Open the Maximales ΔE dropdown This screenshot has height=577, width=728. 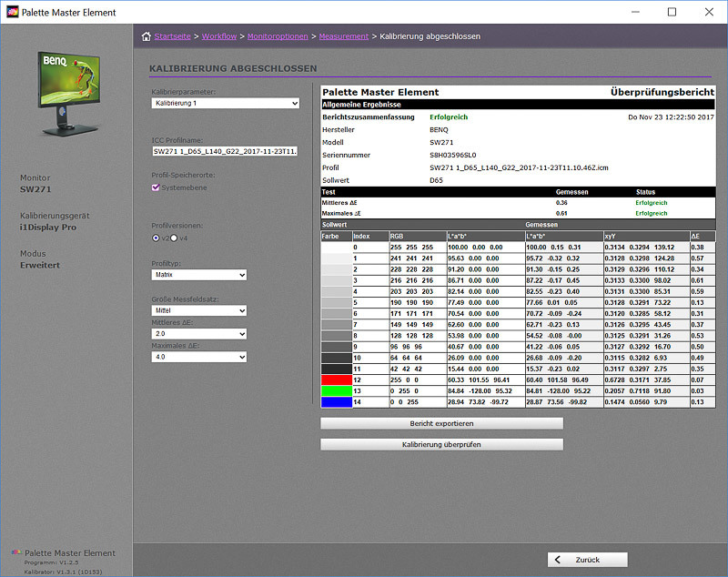pyautogui.click(x=198, y=357)
